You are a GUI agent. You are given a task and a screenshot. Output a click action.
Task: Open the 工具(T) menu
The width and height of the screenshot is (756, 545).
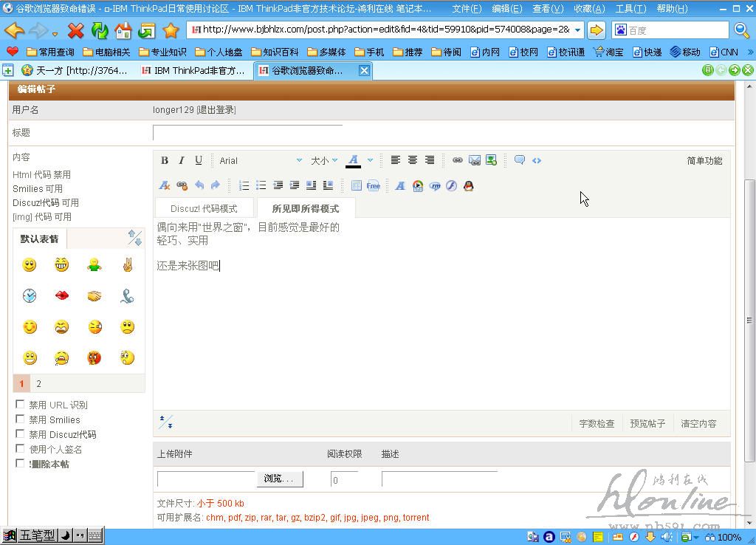[x=630, y=8]
